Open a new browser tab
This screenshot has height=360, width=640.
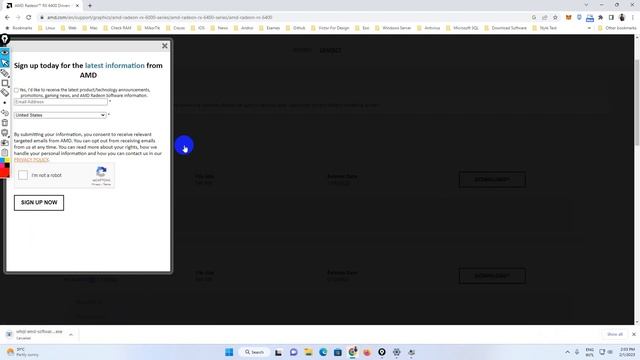click(x=90, y=6)
